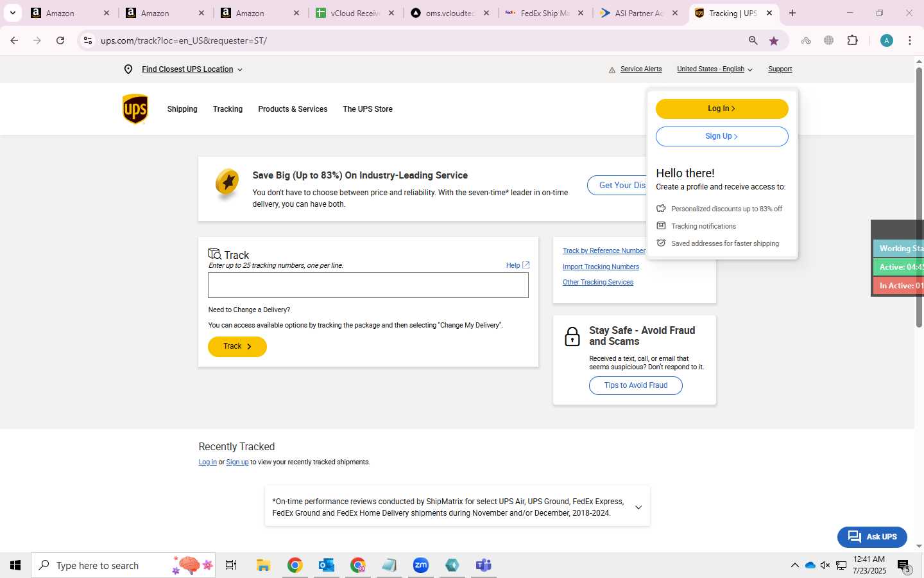Click the tracking numbers input field
Screen dimensions: 924x578
tap(368, 285)
